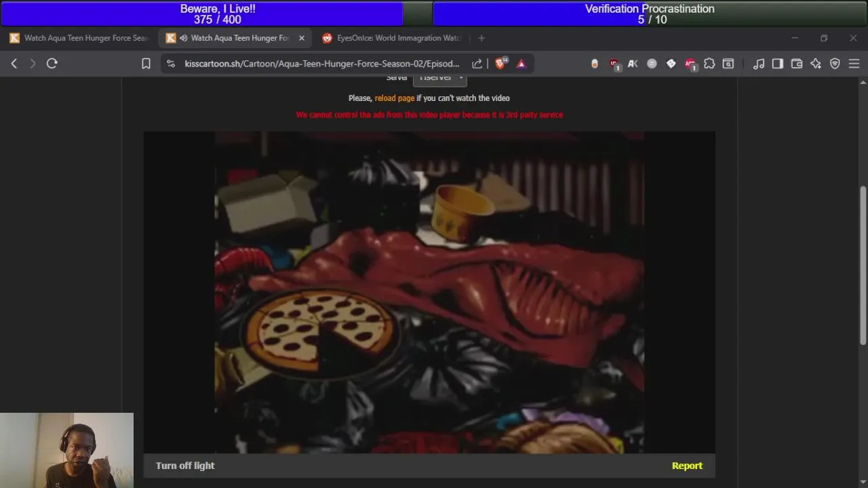Switch to EyesOnIce Reddit tab
Image resolution: width=868 pixels, height=488 pixels.
point(392,38)
